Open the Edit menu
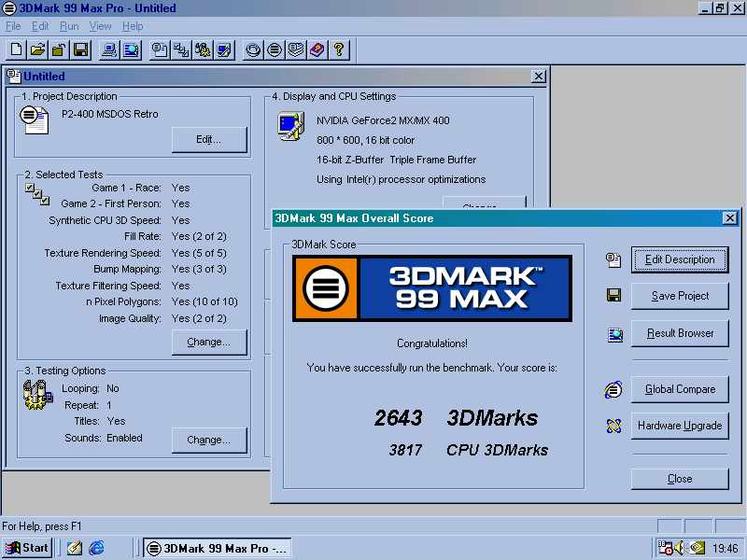The image size is (747, 560). point(40,26)
